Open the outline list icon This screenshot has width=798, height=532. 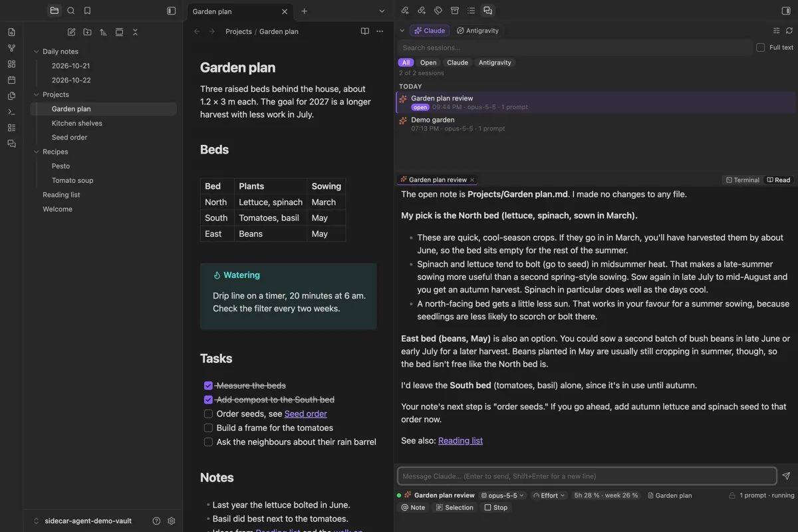471,11
